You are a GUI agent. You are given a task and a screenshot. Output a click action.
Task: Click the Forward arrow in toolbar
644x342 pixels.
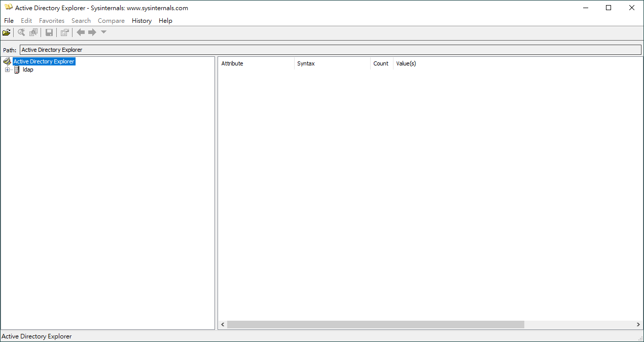tap(92, 32)
